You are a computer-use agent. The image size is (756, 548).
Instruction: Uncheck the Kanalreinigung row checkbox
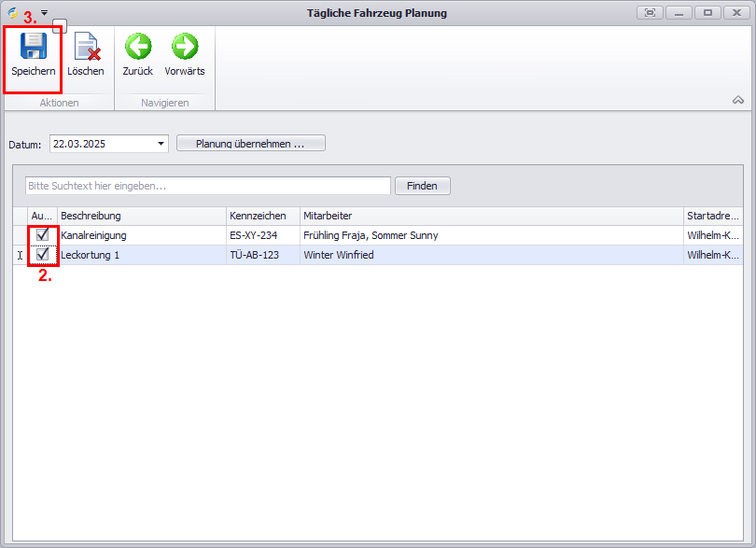pos(43,235)
